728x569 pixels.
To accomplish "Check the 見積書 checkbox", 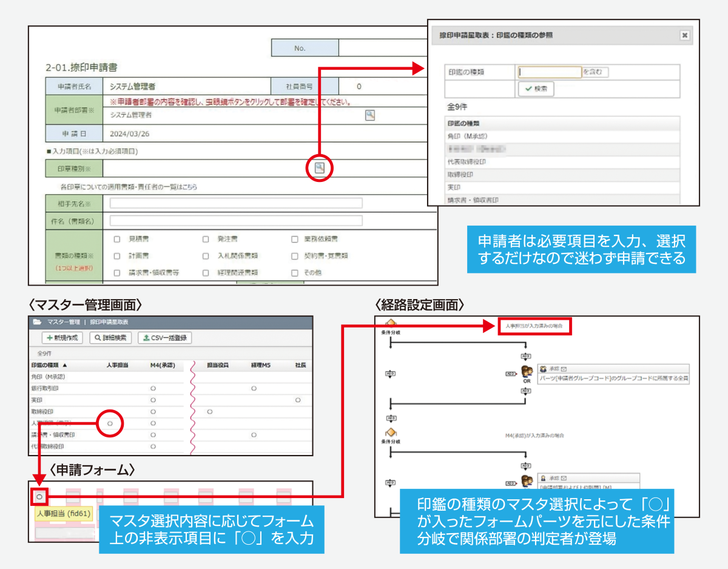I will (117, 239).
